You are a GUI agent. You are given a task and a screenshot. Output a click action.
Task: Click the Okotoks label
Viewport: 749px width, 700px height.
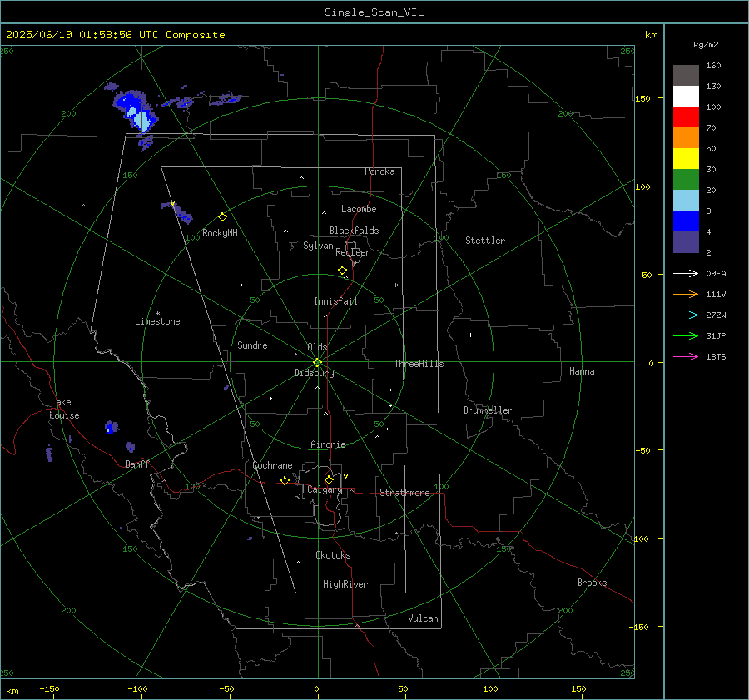[x=333, y=555]
